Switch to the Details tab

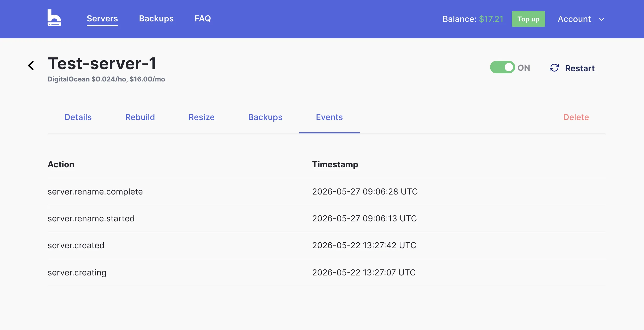pos(78,117)
